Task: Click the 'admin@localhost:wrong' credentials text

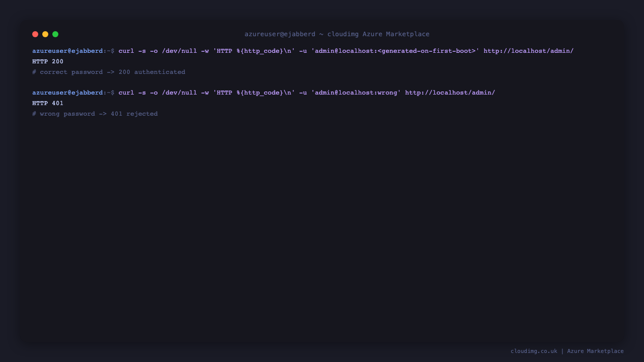Action: point(356,93)
